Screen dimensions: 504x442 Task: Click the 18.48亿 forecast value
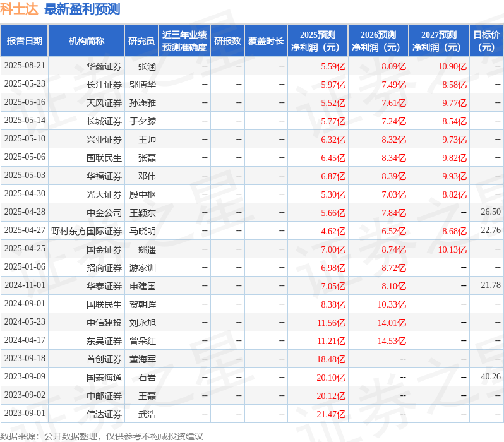click(x=331, y=360)
